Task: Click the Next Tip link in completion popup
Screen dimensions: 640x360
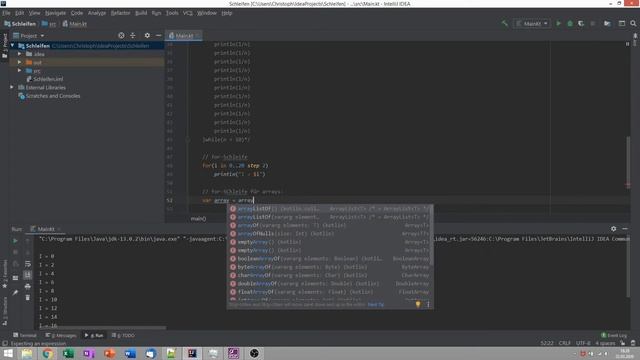Action: click(x=376, y=304)
